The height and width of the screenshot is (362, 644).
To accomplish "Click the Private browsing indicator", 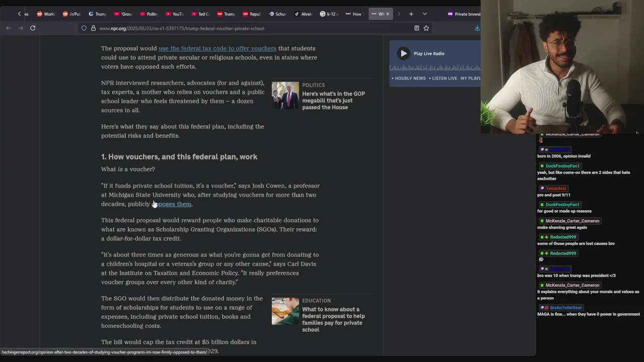I will [x=464, y=14].
